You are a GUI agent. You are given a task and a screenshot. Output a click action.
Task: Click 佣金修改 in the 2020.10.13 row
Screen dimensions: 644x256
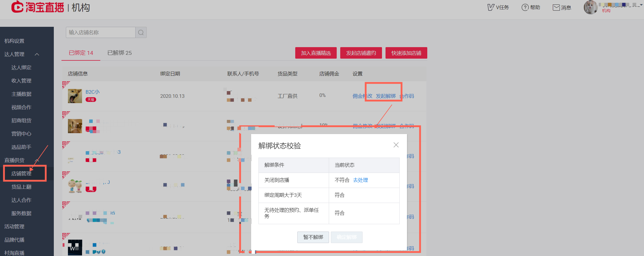(x=362, y=96)
